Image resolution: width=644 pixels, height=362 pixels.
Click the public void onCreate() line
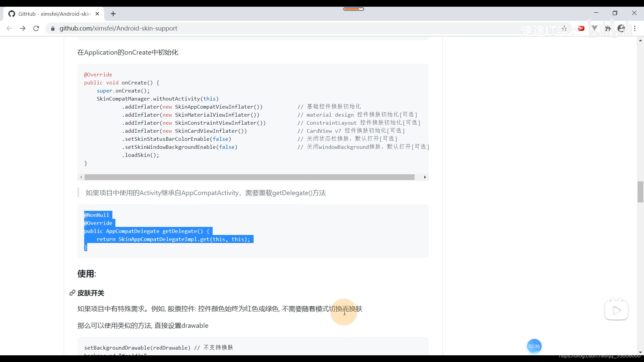click(x=121, y=82)
